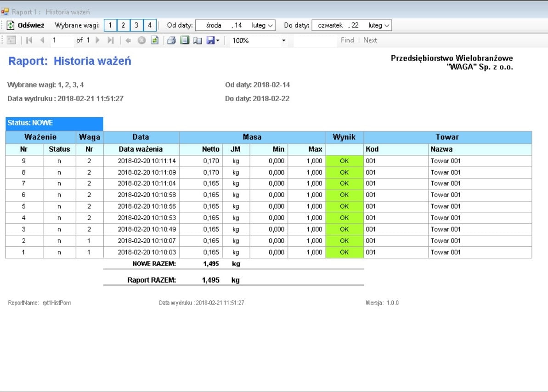
Task: Toggle the document map icon
Action: pos(11,40)
